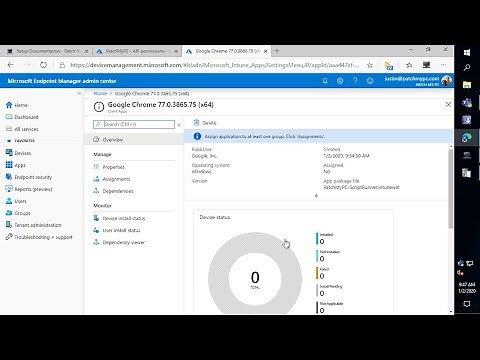
Task: Add page to favorites with star icon
Action: click(x=370, y=65)
